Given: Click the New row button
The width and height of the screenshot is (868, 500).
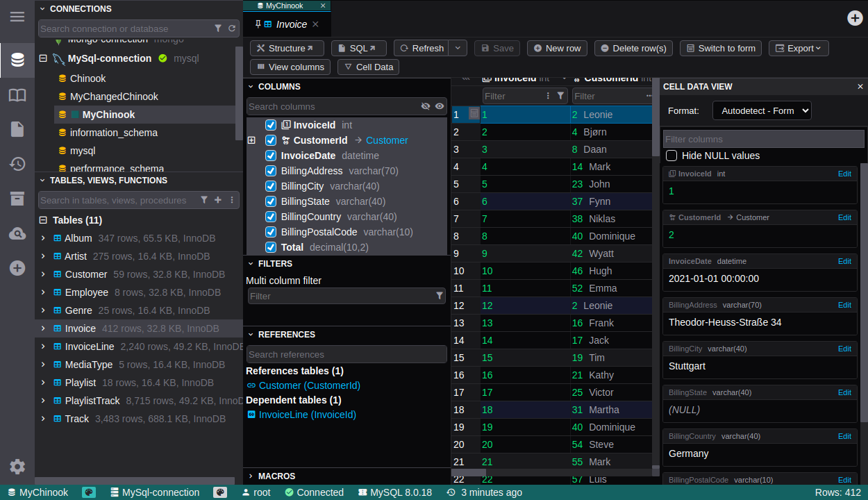Looking at the screenshot, I should coord(557,48).
